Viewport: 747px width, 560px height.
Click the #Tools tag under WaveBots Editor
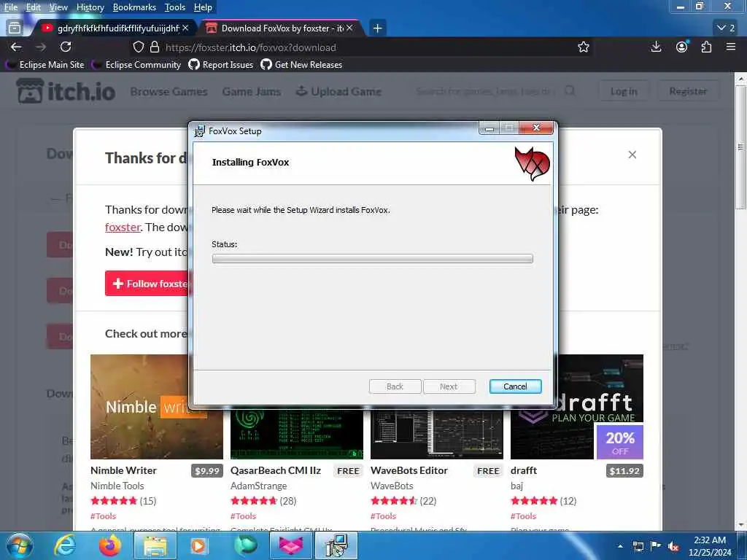[384, 516]
